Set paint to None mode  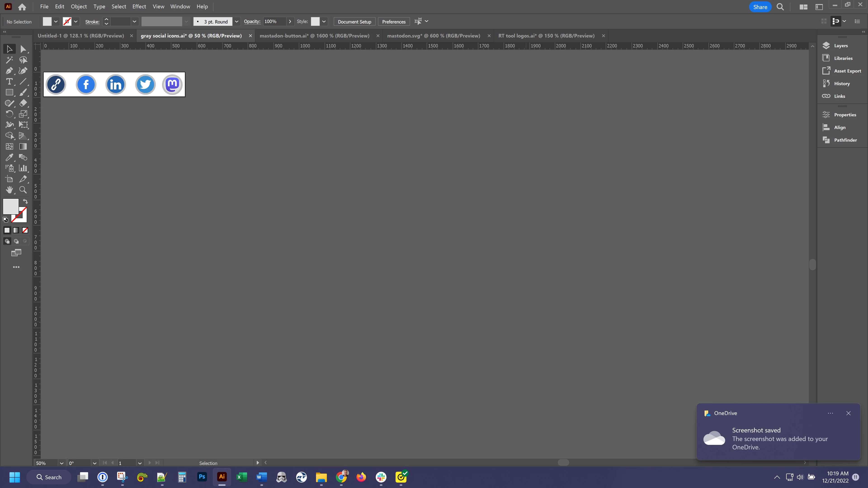[x=25, y=230]
